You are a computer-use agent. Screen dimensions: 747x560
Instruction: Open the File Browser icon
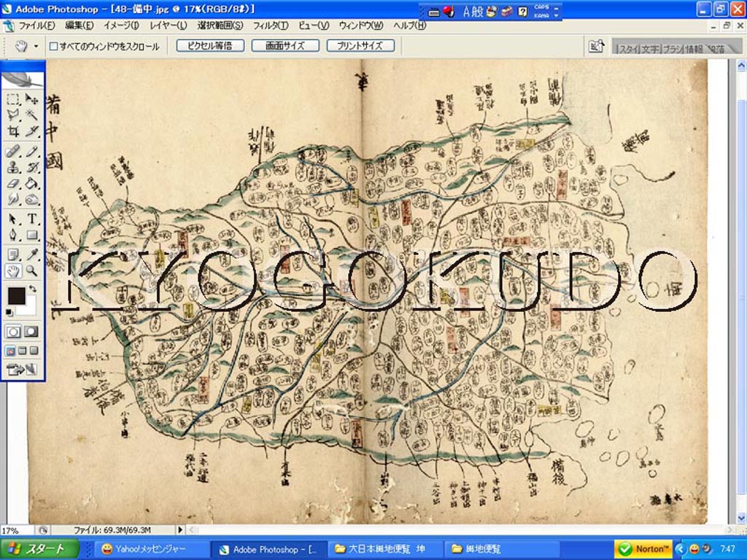click(x=596, y=46)
